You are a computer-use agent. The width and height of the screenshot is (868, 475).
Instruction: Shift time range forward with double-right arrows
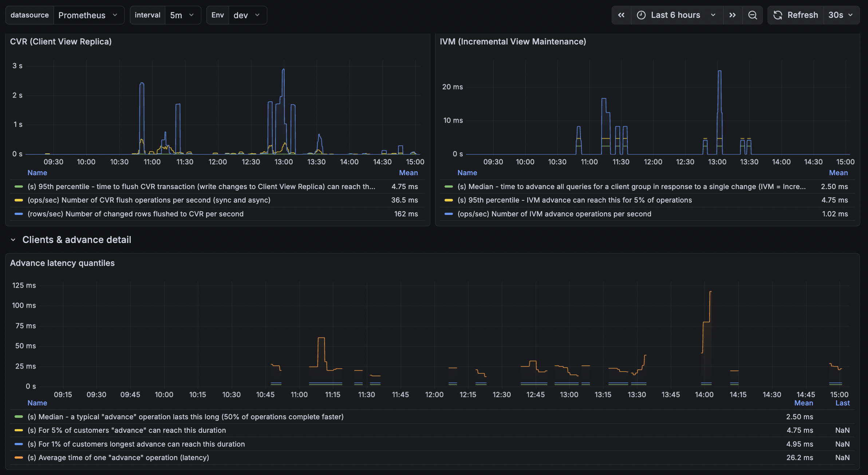coord(733,15)
